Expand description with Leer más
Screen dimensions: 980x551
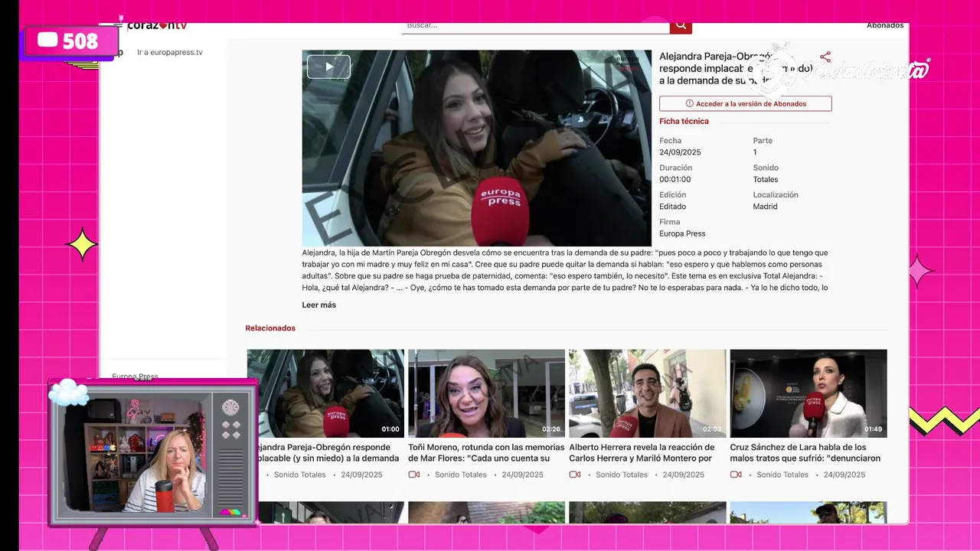[318, 305]
